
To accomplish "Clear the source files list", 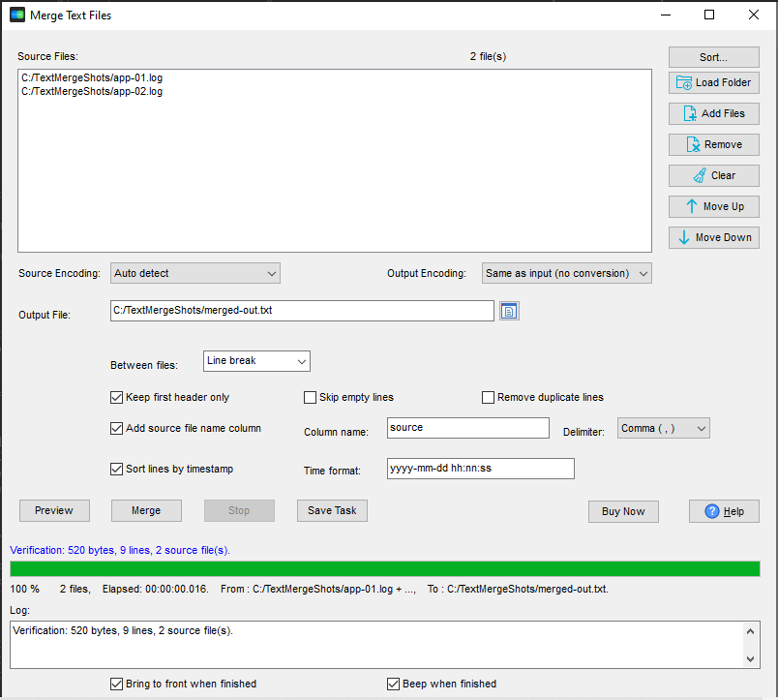I will pos(713,176).
